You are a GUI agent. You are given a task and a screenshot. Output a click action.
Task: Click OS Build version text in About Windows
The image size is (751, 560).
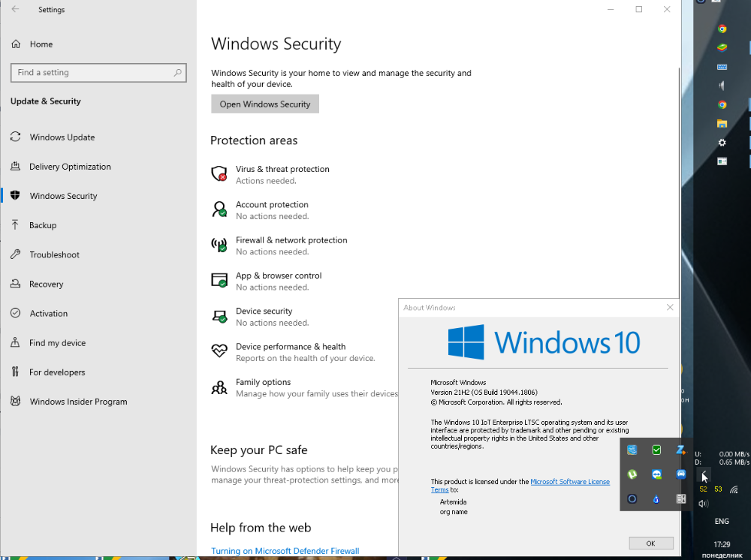pos(484,393)
